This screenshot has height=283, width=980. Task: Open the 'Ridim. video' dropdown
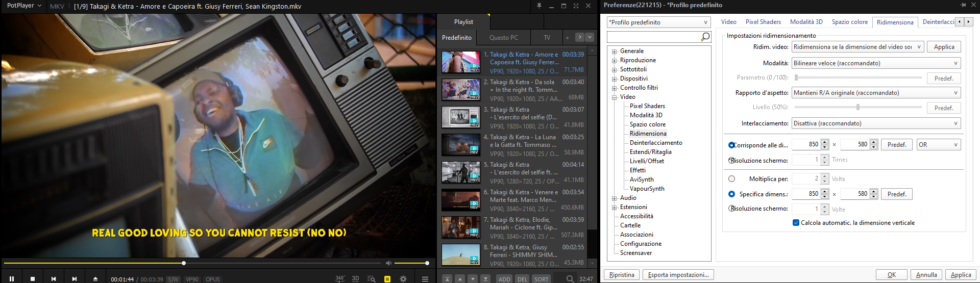click(857, 47)
